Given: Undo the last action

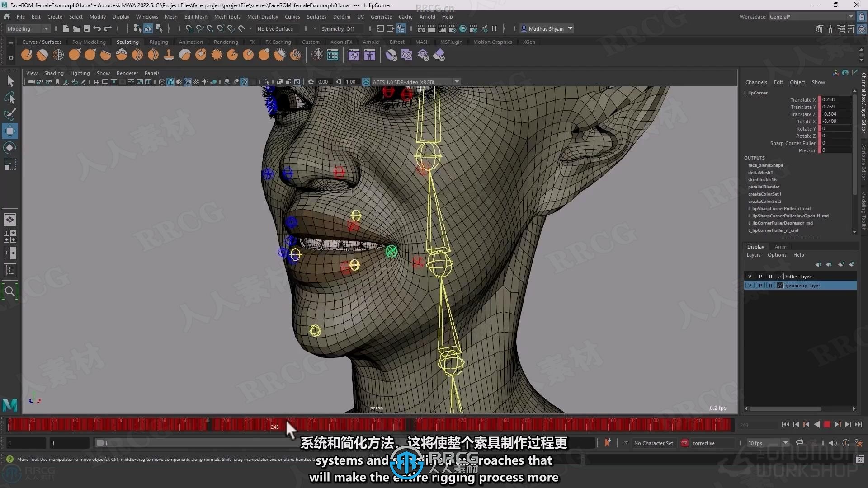Looking at the screenshot, I should (97, 29).
